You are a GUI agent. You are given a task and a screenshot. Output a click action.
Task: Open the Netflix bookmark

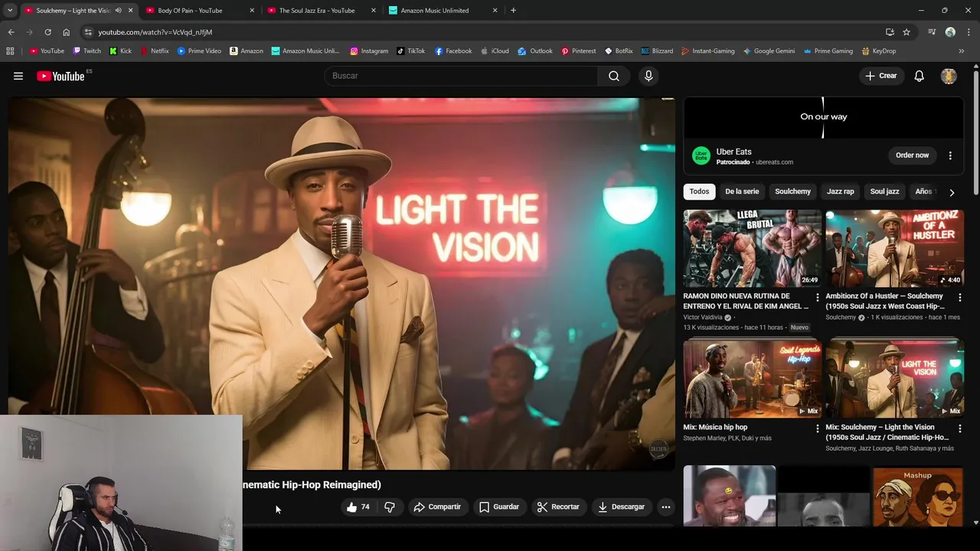pos(155,51)
